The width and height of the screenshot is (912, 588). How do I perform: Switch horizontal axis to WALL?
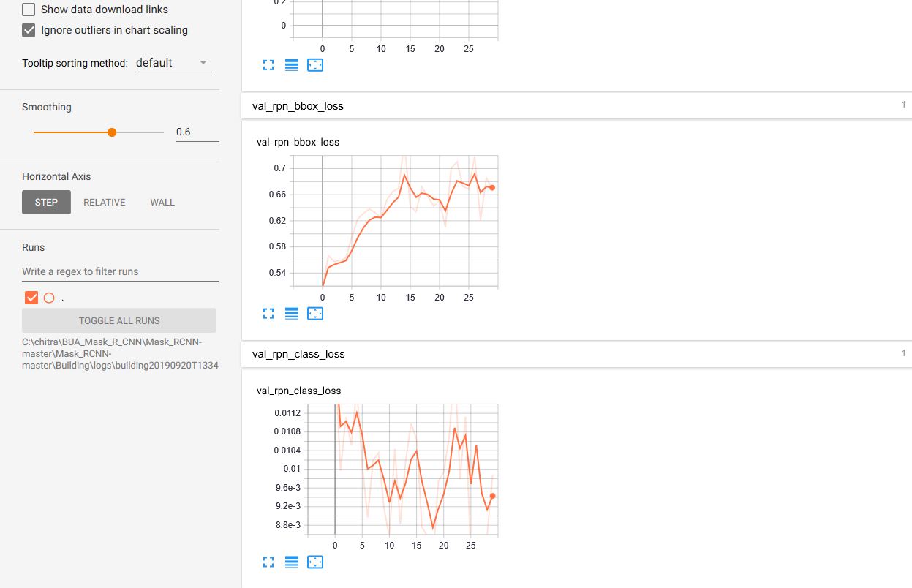click(162, 203)
